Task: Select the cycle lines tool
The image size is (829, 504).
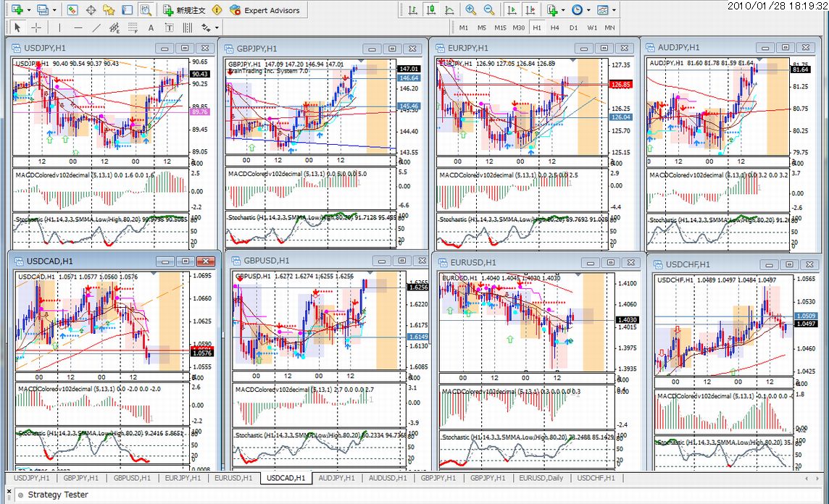Action: tap(187, 28)
